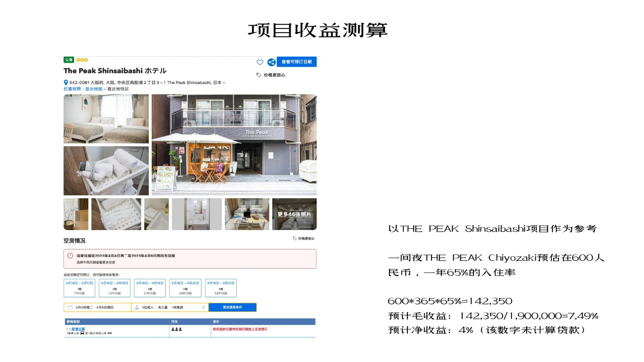The image size is (644, 362).
Task: Click the 空房情况 section heading
Action: [x=74, y=241]
